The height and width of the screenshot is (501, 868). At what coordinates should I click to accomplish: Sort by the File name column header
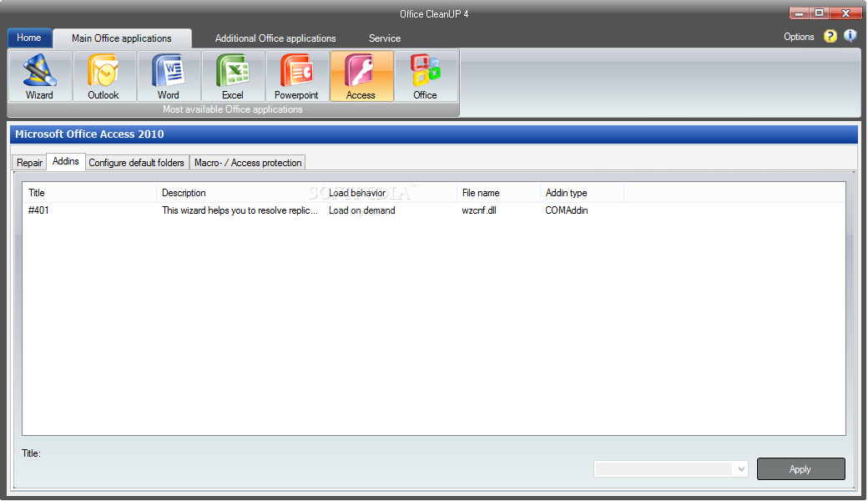tap(498, 193)
